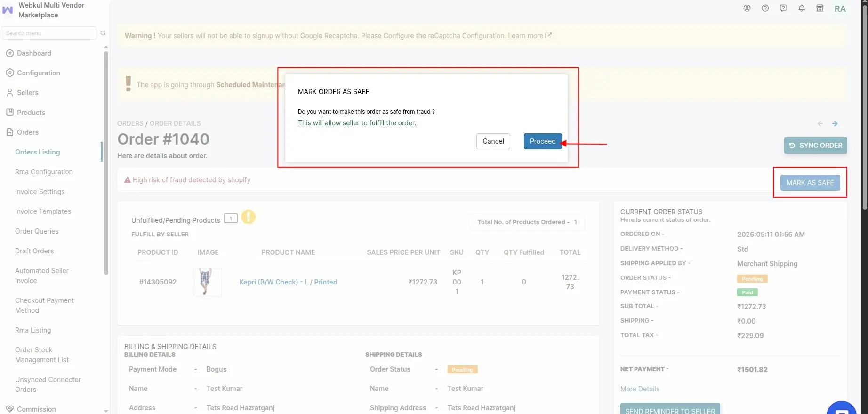Open the user account icon in header

(x=747, y=8)
